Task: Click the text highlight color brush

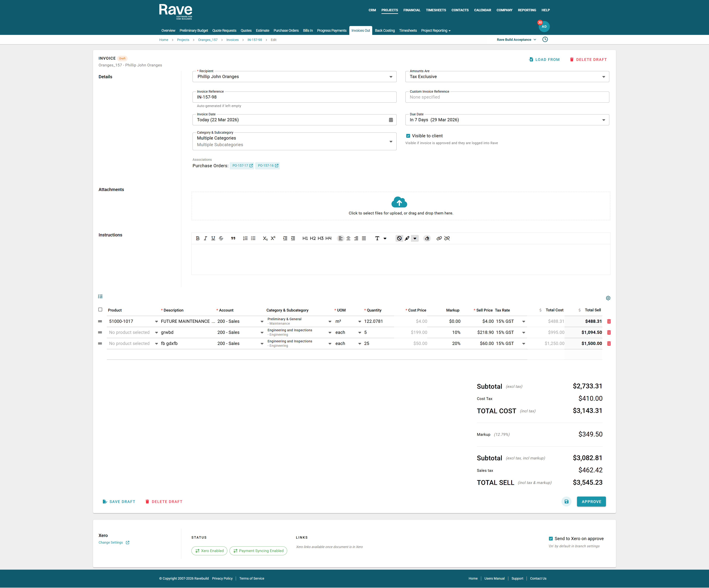Action: click(x=407, y=238)
